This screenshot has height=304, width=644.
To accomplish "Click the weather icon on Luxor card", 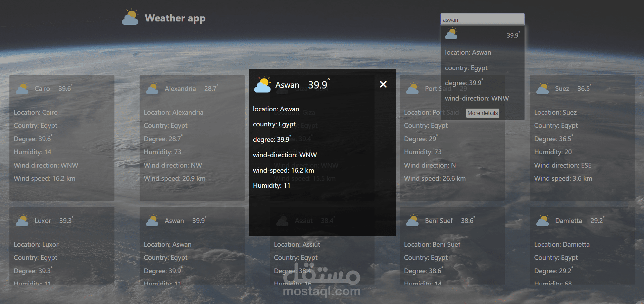I will pyautogui.click(x=22, y=220).
